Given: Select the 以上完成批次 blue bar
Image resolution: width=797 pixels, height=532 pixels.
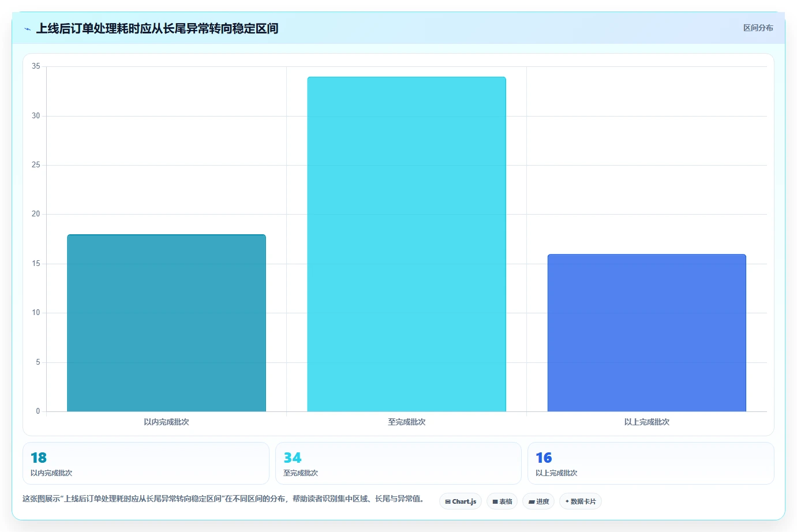Looking at the screenshot, I should (x=646, y=333).
